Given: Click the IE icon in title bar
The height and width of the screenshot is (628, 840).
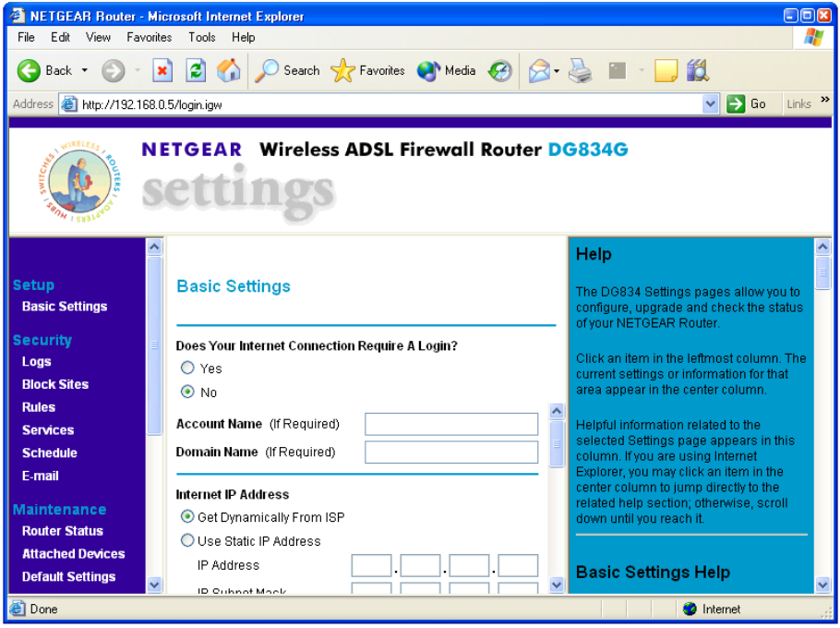Looking at the screenshot, I should (x=18, y=16).
